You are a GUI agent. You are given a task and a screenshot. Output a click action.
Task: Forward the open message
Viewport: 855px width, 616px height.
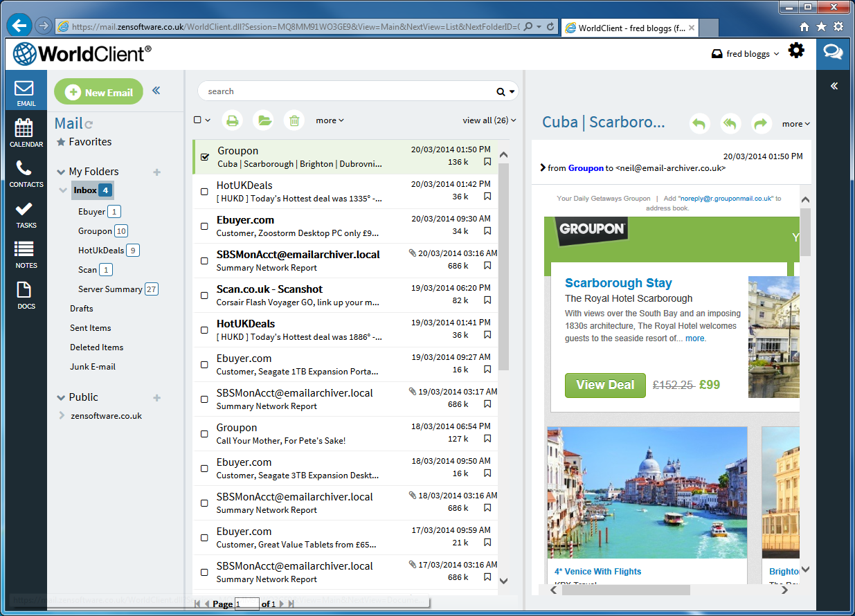tap(761, 124)
